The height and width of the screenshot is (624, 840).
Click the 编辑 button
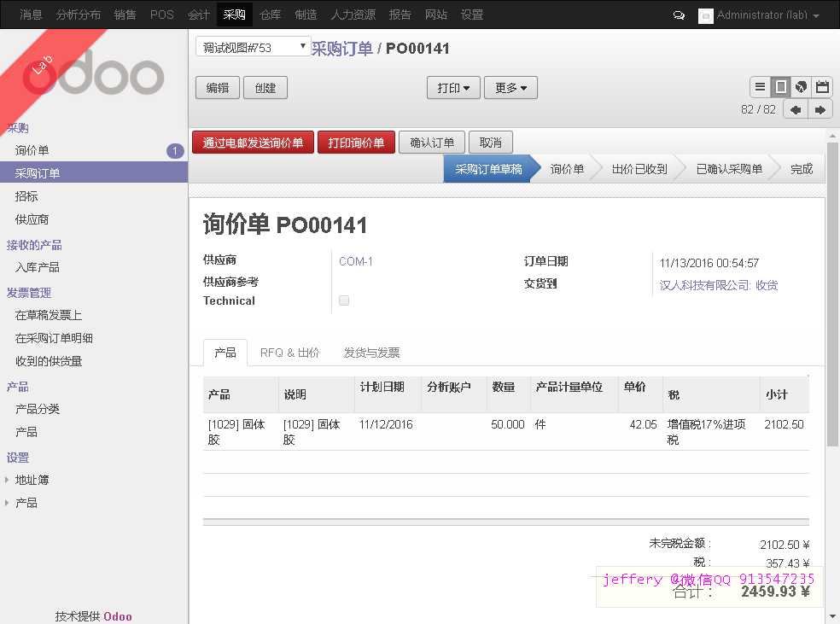[x=218, y=88]
